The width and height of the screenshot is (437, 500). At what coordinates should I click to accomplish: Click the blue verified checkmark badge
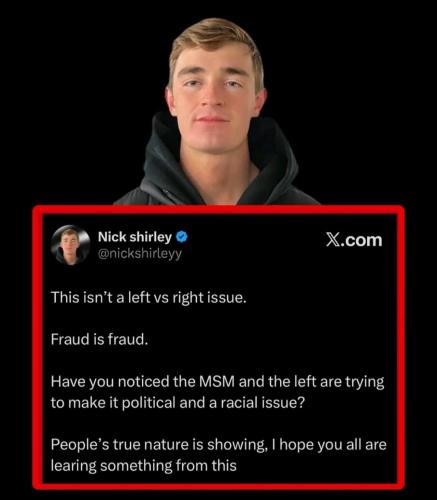[182, 237]
